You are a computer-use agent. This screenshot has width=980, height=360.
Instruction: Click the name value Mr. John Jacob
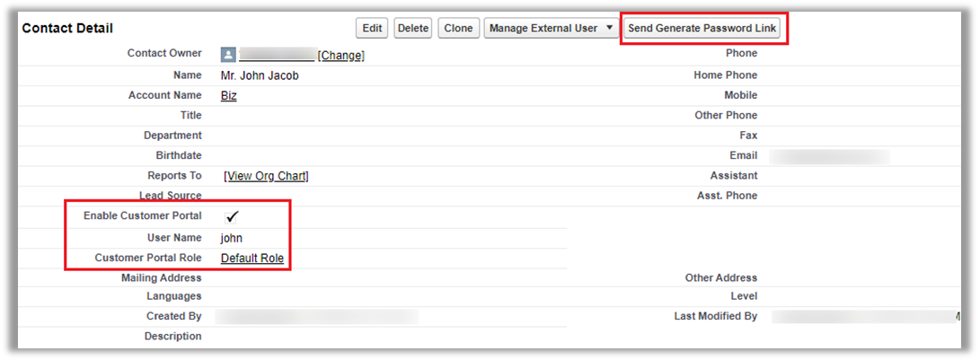tap(260, 76)
